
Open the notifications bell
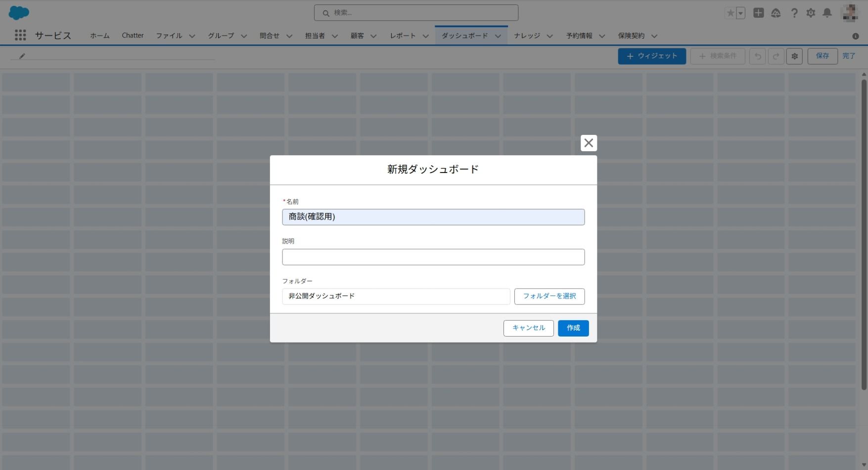coord(827,13)
